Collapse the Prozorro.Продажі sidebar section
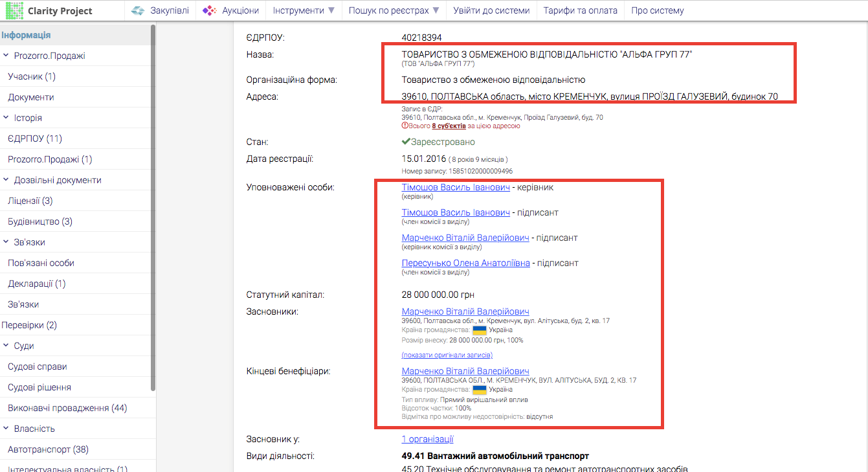This screenshot has height=472, width=868. (6, 56)
